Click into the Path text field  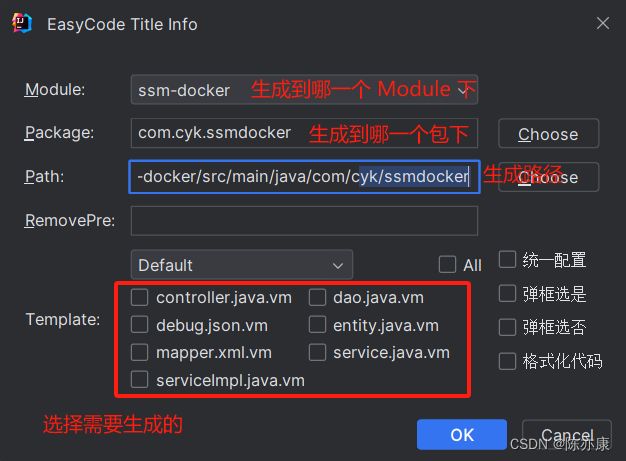[304, 176]
